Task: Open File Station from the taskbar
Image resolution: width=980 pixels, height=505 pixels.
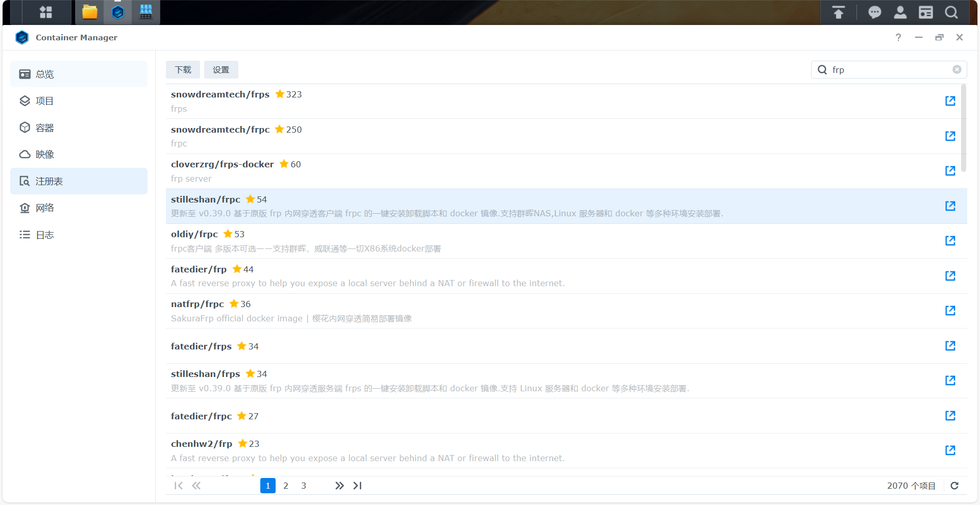Action: click(90, 12)
